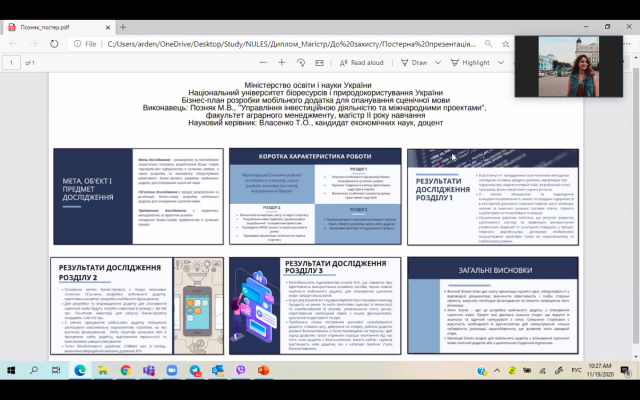Show hidden icons in the system tray
Image resolution: width=640 pixels, height=400 pixels.
click(497, 371)
